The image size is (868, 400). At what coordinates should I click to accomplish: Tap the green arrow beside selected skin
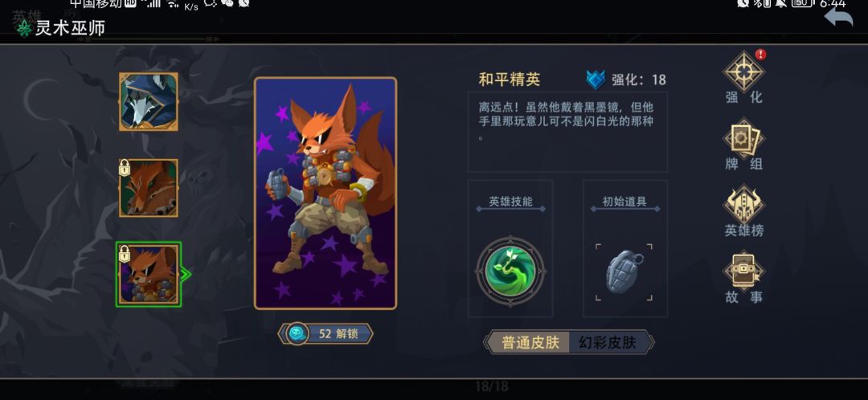186,275
